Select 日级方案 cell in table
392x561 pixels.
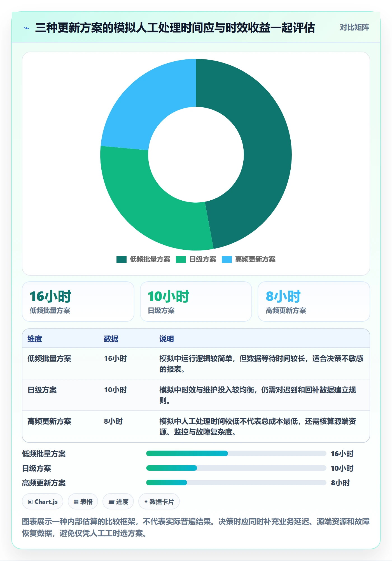click(42, 390)
